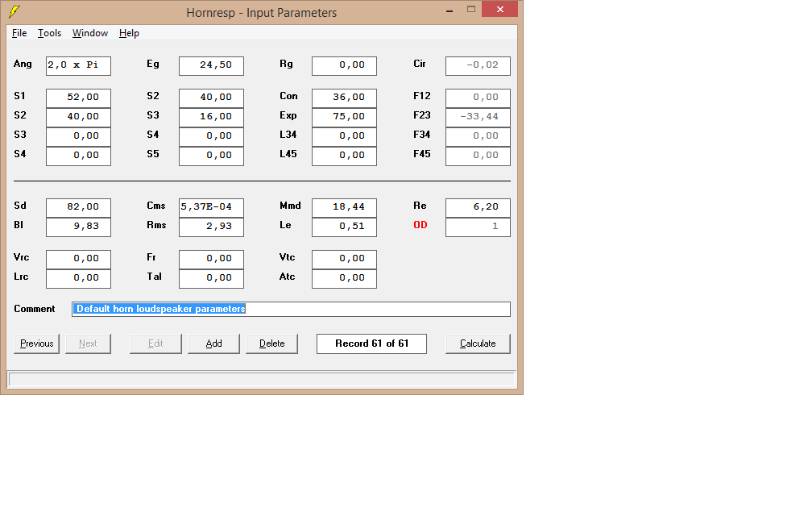Click the red OD label
Image resolution: width=812 pixels, height=508 pixels.
pyautogui.click(x=420, y=225)
